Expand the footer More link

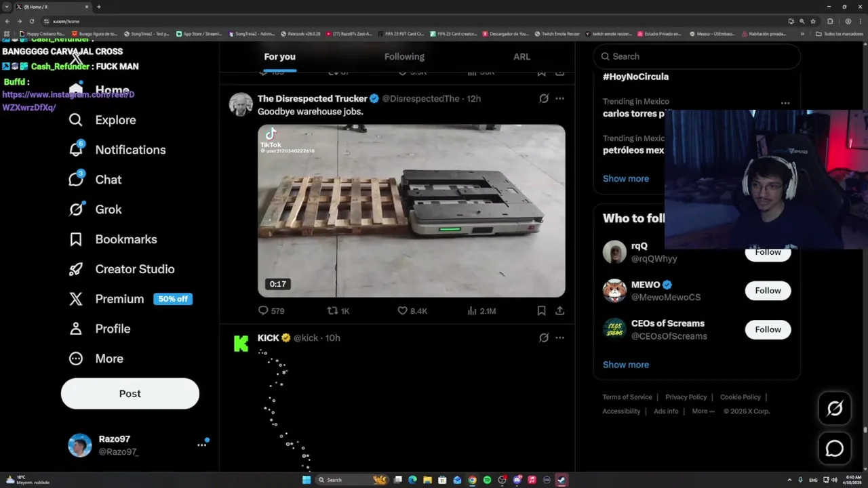point(703,411)
